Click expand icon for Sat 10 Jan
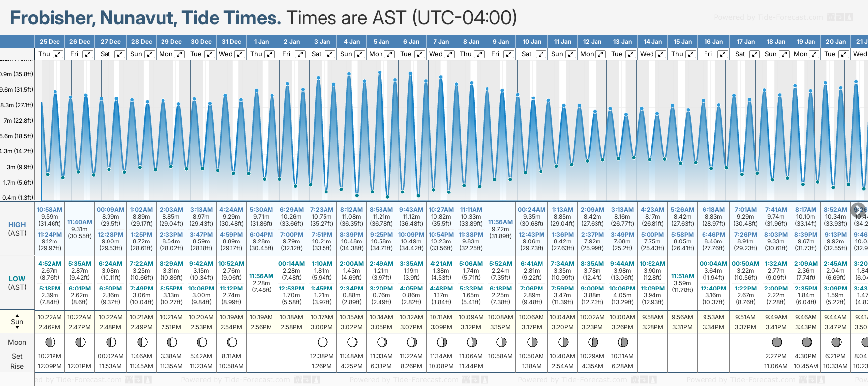The width and height of the screenshot is (868, 386). point(541,54)
